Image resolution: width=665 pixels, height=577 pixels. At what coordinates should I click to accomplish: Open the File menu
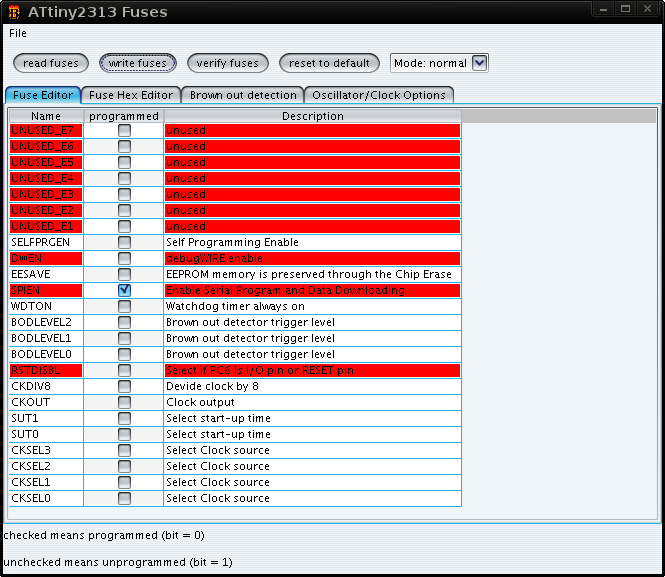[18, 33]
